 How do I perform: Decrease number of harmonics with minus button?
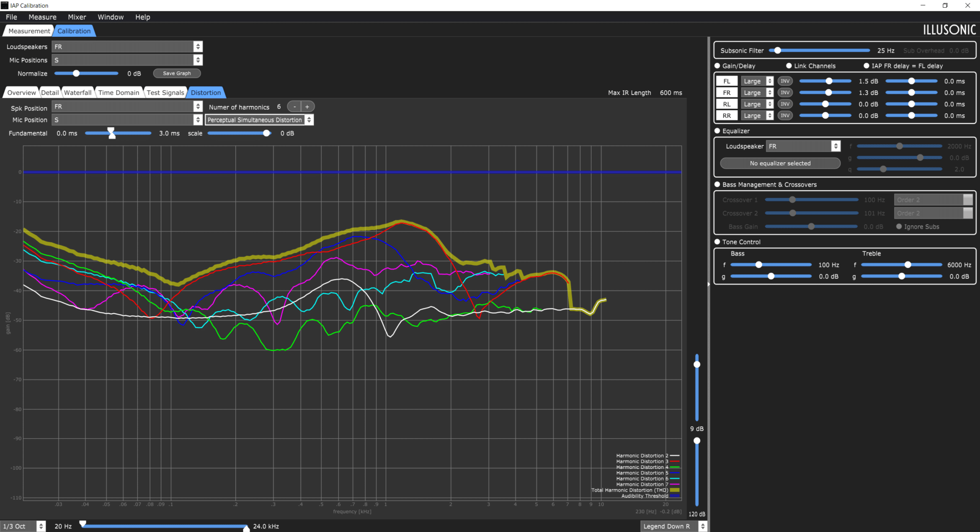pyautogui.click(x=295, y=107)
